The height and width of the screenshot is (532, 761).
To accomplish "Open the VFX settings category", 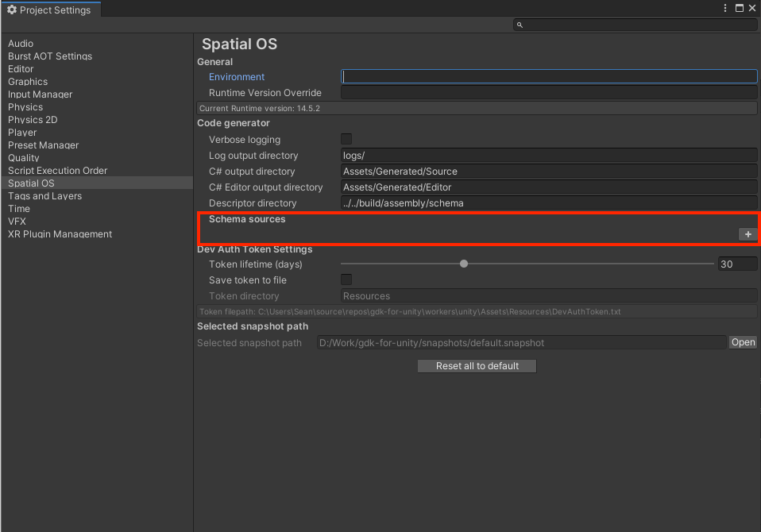I will (17, 222).
